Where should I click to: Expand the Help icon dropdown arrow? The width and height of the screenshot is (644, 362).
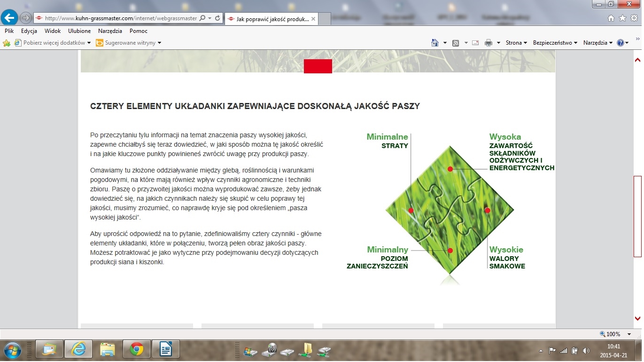(627, 43)
